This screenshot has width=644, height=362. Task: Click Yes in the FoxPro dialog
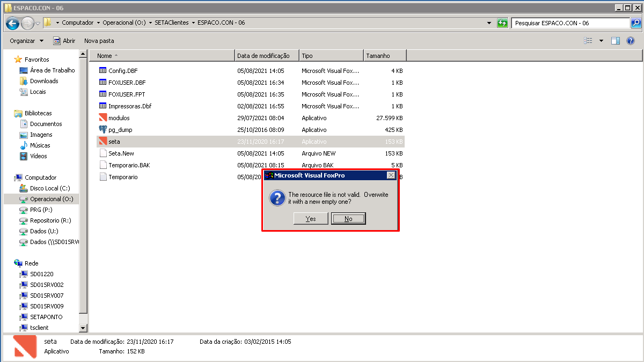311,218
